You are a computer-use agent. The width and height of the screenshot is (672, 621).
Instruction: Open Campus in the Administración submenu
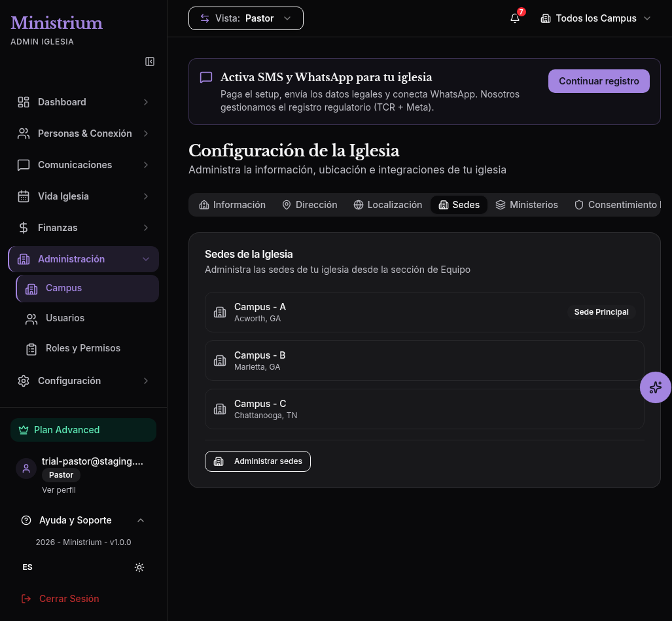tap(88, 289)
